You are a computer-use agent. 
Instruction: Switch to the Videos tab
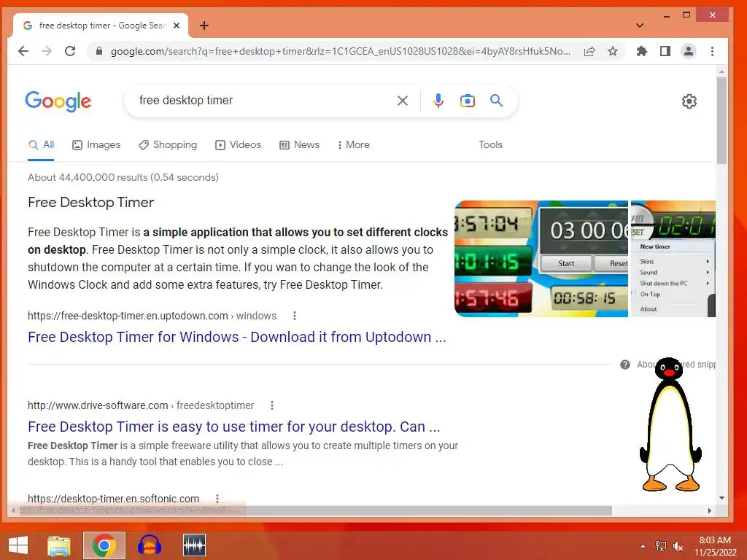click(x=239, y=145)
